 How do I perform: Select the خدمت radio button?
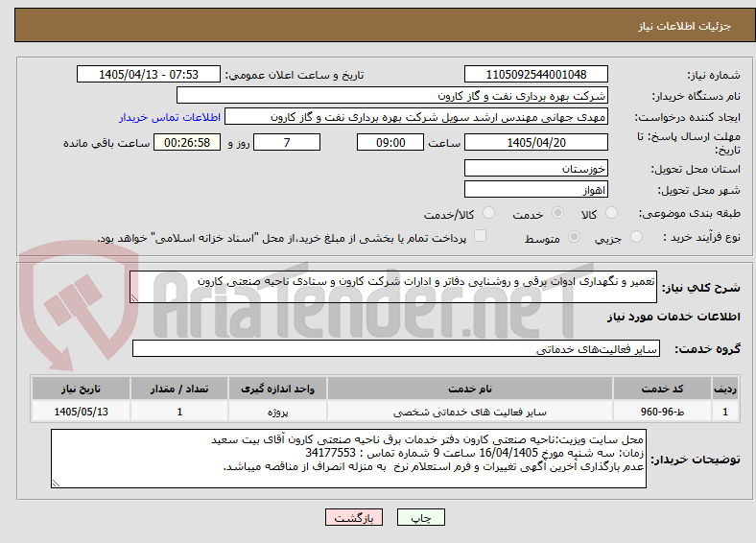557,213
